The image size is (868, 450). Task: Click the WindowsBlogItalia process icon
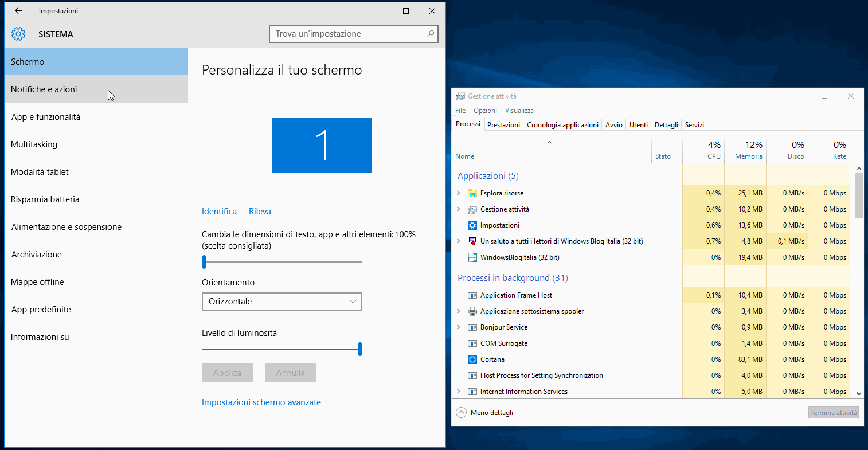[472, 257]
